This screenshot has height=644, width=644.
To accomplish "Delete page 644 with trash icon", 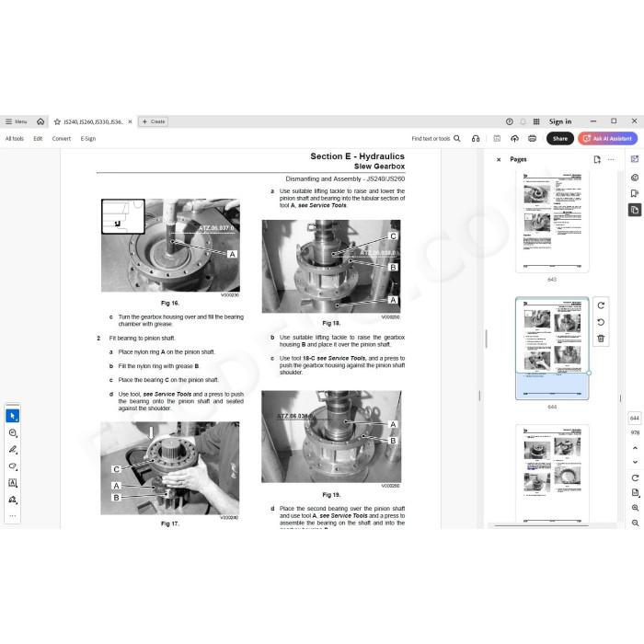I will [x=601, y=339].
